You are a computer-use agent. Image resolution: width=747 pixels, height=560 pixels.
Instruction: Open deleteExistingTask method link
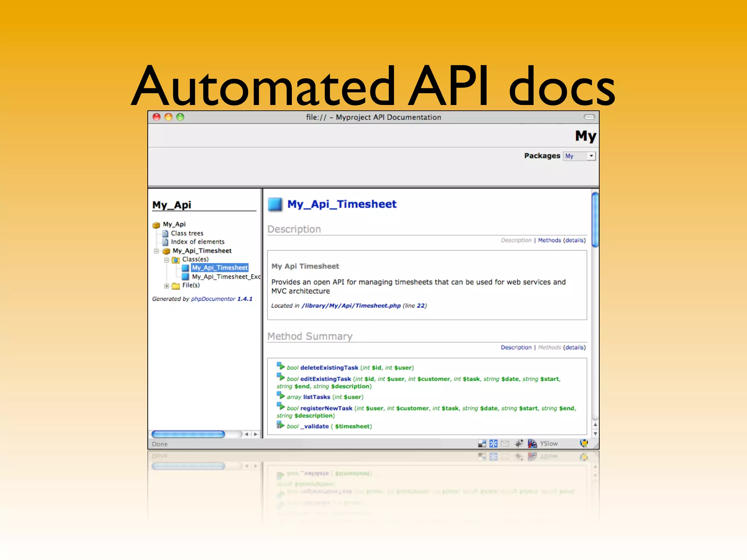[329, 368]
